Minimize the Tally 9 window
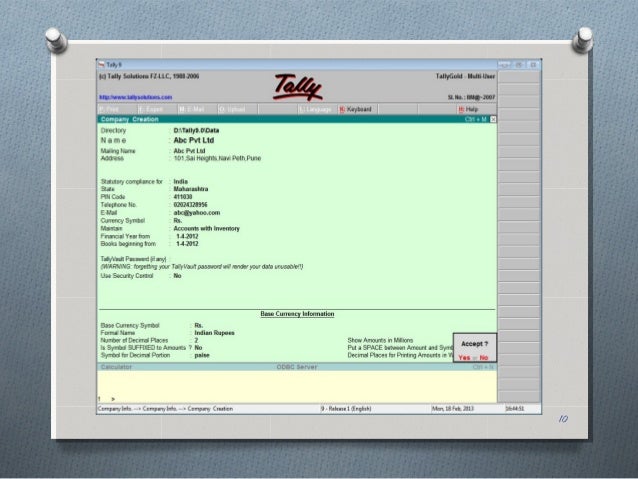 click(505, 65)
